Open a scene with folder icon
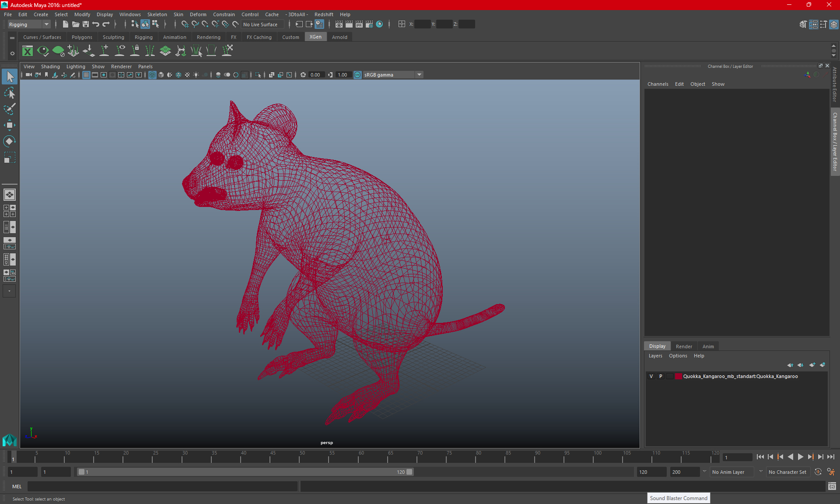 point(75,24)
